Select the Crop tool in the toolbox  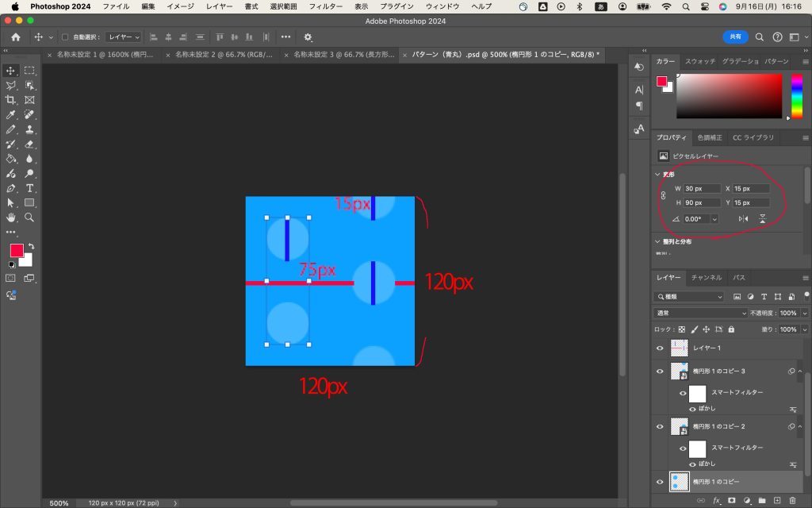pyautogui.click(x=11, y=100)
